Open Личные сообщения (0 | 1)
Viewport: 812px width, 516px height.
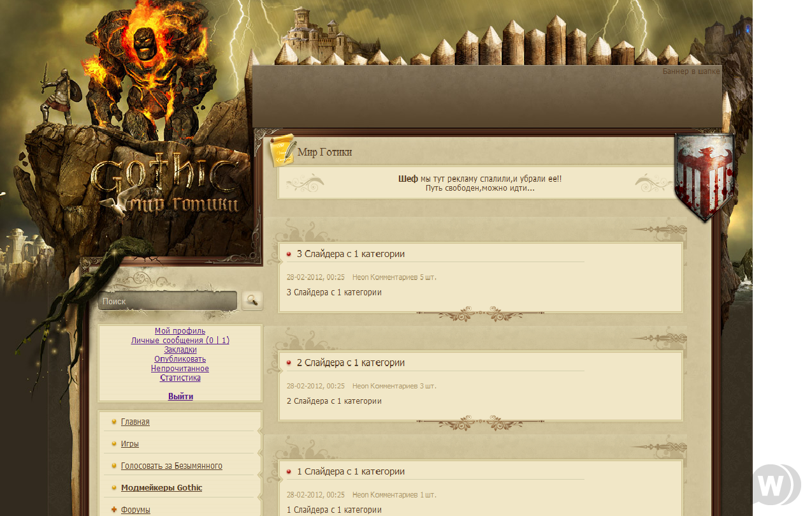(x=180, y=341)
